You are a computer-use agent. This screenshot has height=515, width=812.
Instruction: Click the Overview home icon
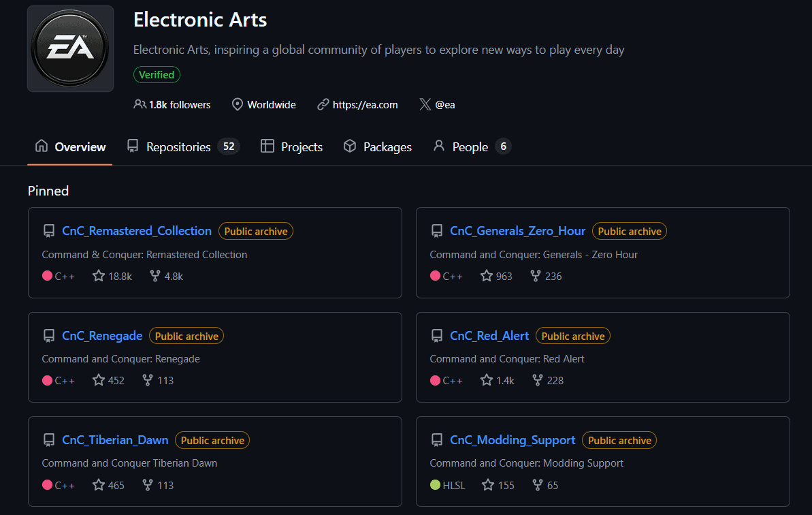click(42, 146)
